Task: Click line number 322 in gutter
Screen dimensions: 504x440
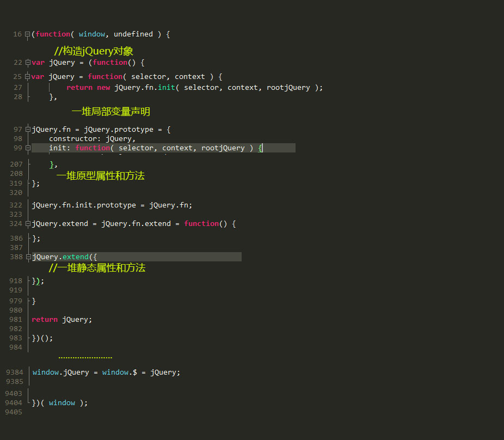Action: (16, 205)
